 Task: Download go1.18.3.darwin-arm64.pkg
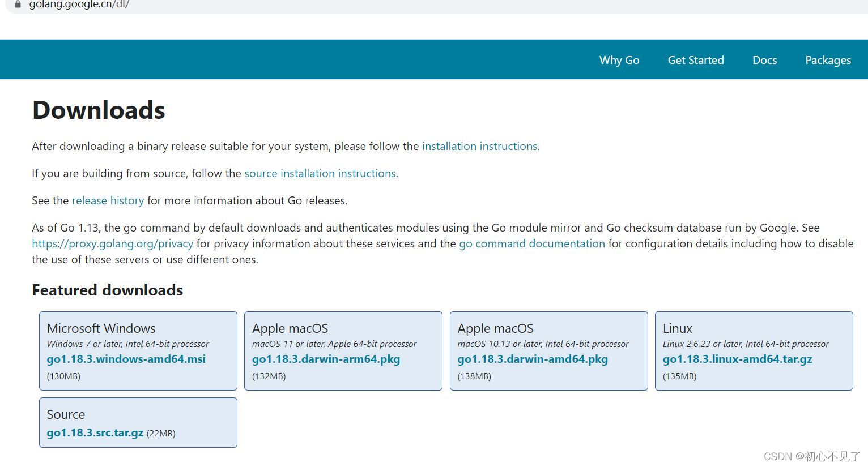pos(326,359)
